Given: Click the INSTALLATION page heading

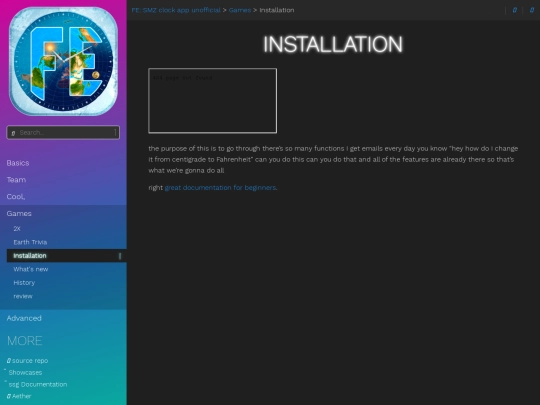Looking at the screenshot, I should tap(333, 44).
